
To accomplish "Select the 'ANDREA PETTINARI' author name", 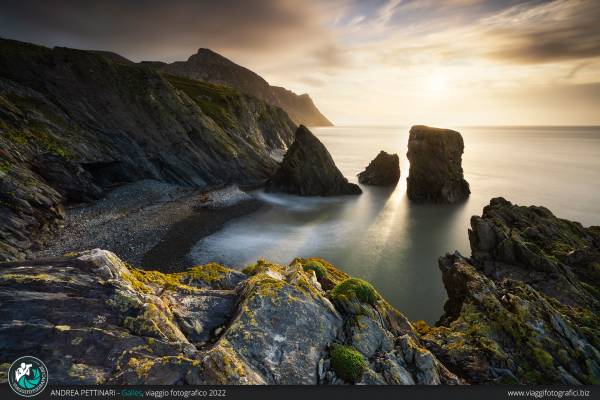I will click(x=84, y=393).
